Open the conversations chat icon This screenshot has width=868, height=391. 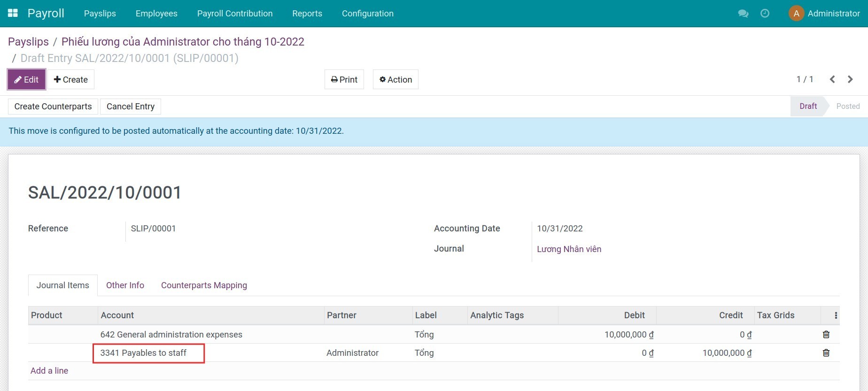click(743, 14)
